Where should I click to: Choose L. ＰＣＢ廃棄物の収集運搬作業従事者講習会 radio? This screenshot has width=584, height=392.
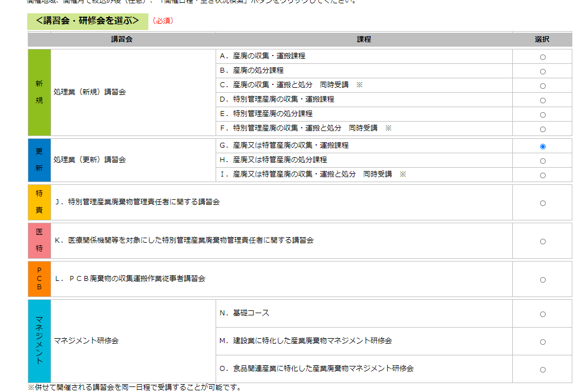tap(542, 280)
